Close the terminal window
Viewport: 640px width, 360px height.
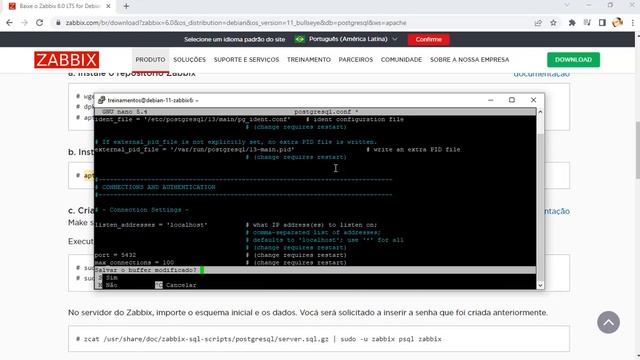(533, 100)
